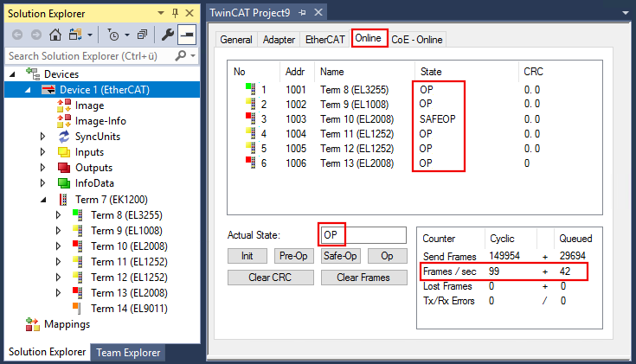This screenshot has height=364, width=636.
Task: Click the Back navigation arrow icon
Action: coord(17,35)
